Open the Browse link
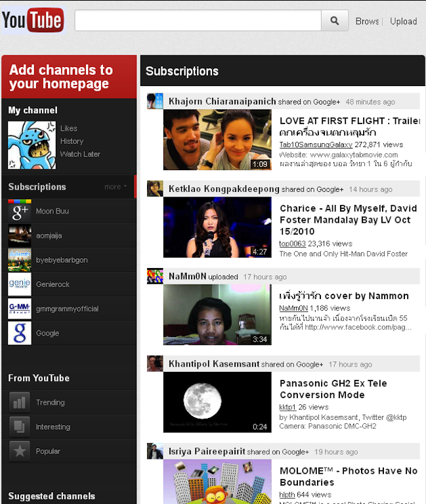This screenshot has height=504, width=426. click(367, 21)
